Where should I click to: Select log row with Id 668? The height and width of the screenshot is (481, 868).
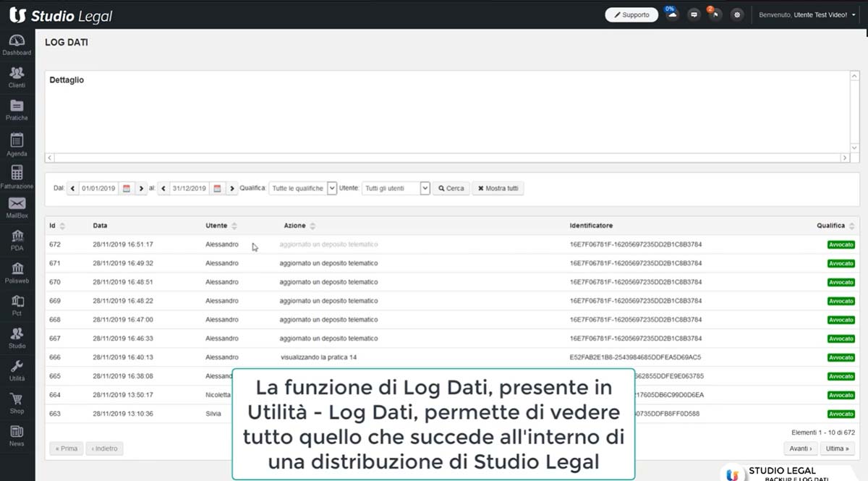(x=451, y=320)
